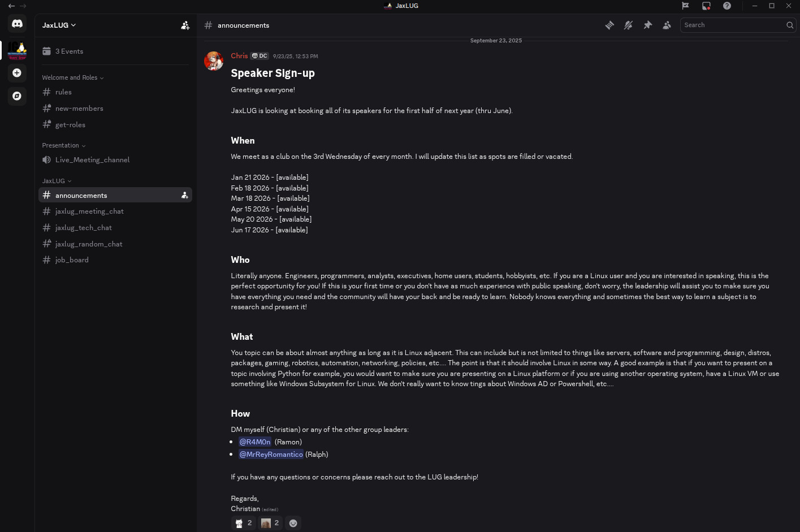Collapse the Presentation category
The image size is (800, 532).
click(x=63, y=145)
